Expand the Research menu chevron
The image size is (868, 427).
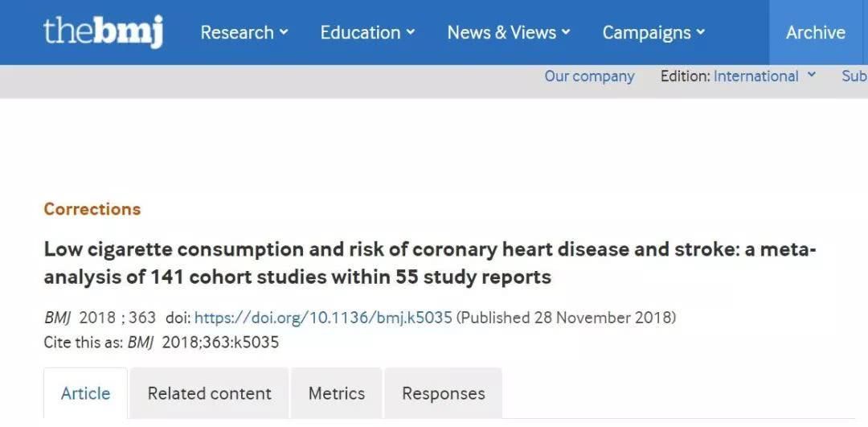click(x=284, y=32)
